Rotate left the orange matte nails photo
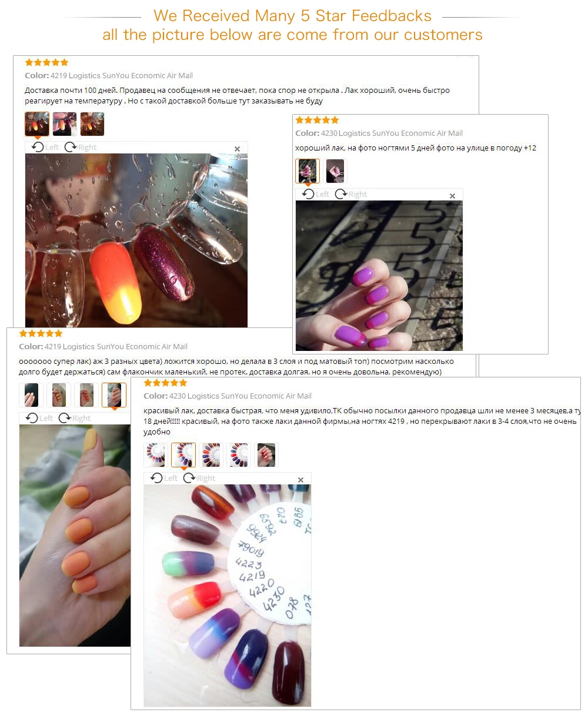The image size is (588, 726). (x=39, y=418)
